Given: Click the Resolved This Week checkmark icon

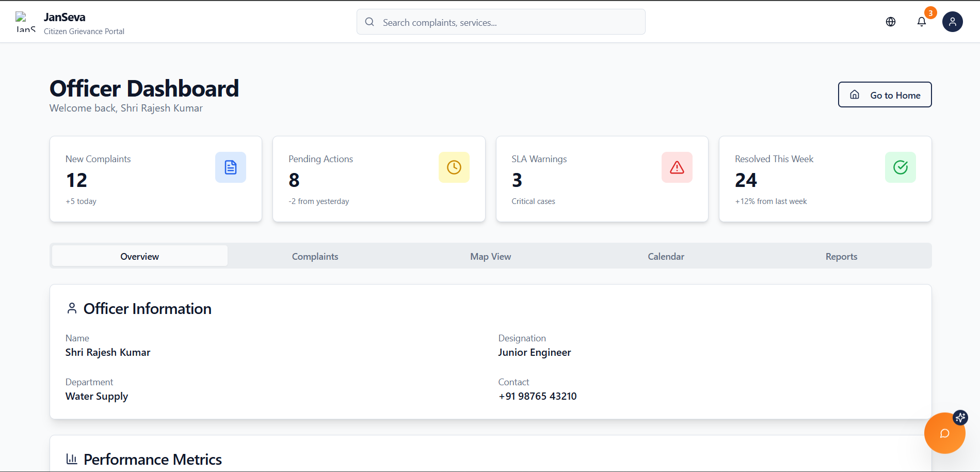Looking at the screenshot, I should point(900,167).
